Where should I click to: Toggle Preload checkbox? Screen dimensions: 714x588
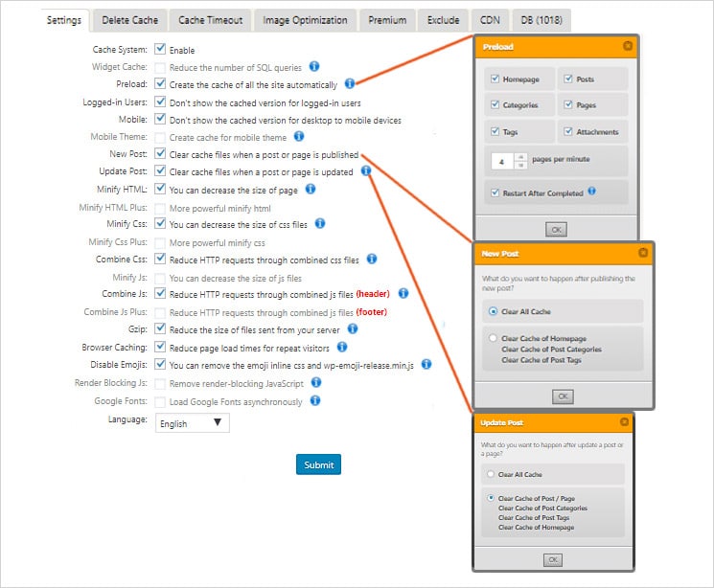click(x=160, y=83)
